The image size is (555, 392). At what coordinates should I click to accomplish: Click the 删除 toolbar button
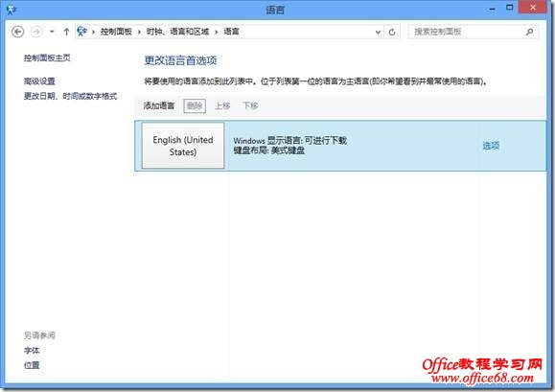click(195, 105)
